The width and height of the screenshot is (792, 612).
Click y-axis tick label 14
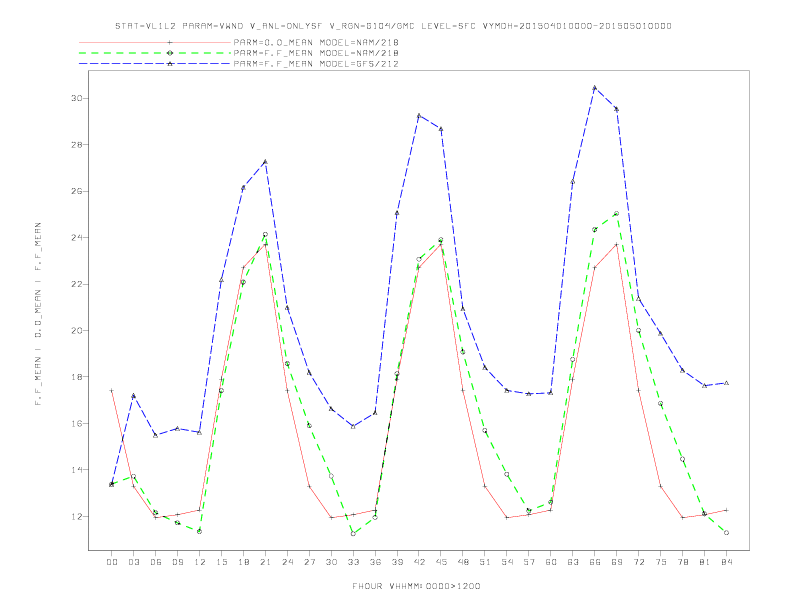pos(76,470)
